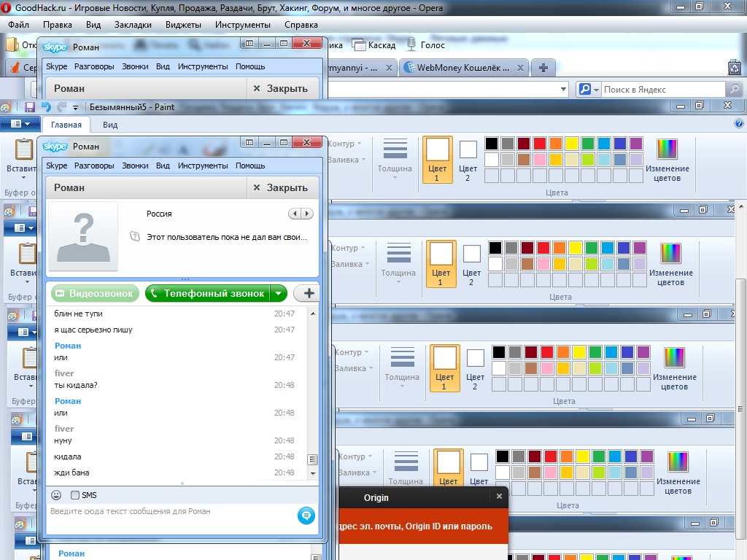Open Помощь menu in the Skype chat window
This screenshot has width=747, height=560.
tap(250, 166)
